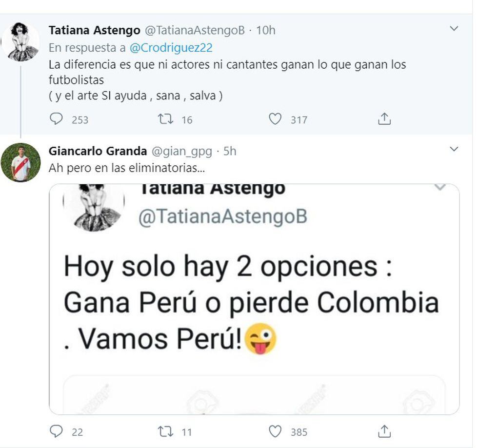Retweet Tatiana Astengo's tweet
The height and width of the screenshot is (448, 478).
click(166, 119)
